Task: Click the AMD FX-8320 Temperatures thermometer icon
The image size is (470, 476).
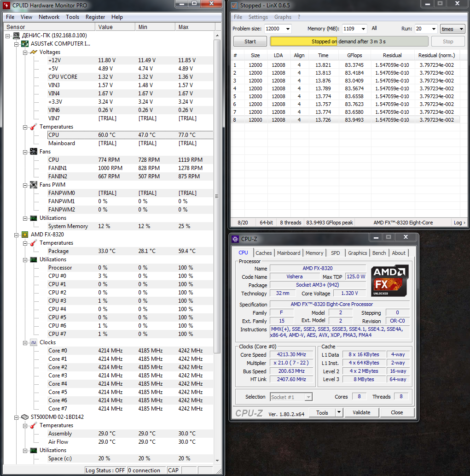Action: [x=34, y=243]
